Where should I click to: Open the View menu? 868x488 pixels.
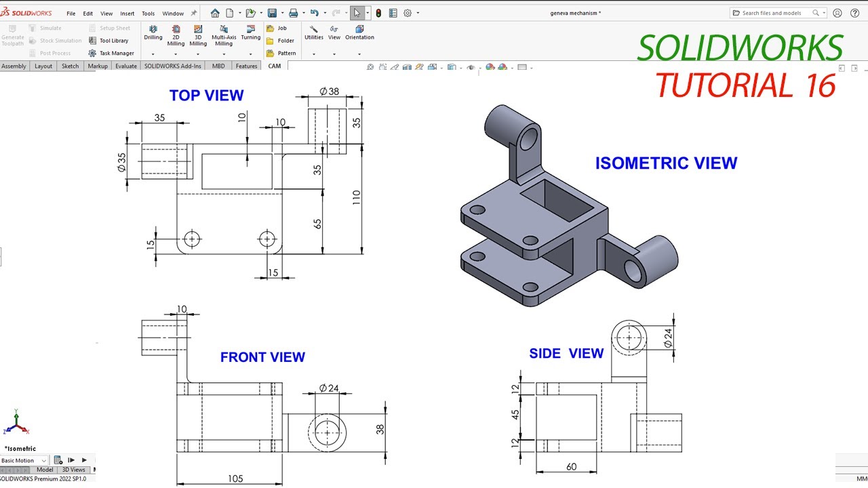click(x=106, y=13)
